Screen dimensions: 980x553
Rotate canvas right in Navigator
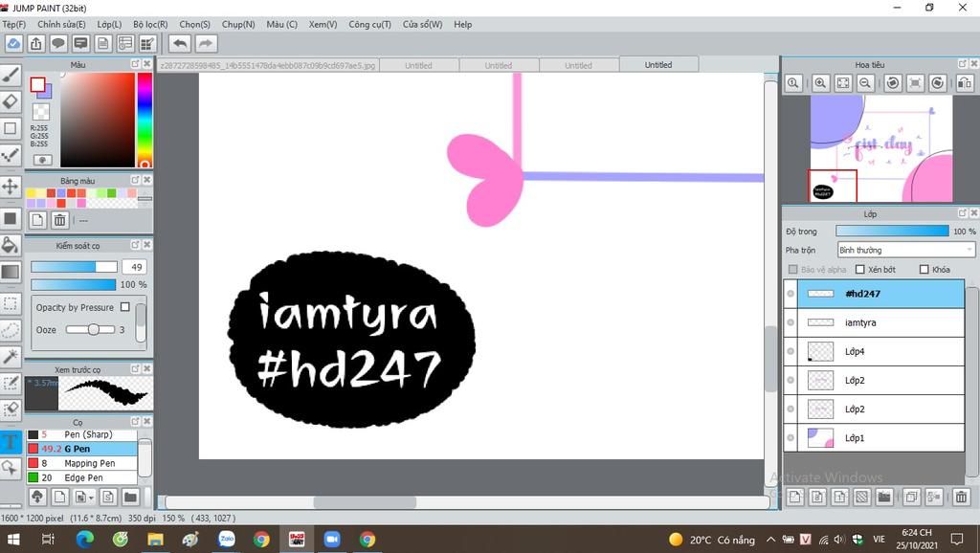938,83
